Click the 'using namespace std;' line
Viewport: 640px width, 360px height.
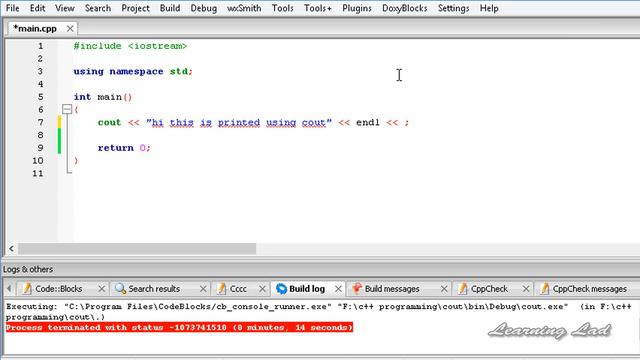[133, 71]
